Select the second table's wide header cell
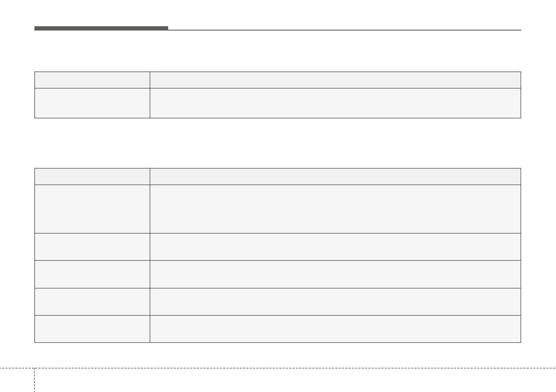 (x=335, y=177)
